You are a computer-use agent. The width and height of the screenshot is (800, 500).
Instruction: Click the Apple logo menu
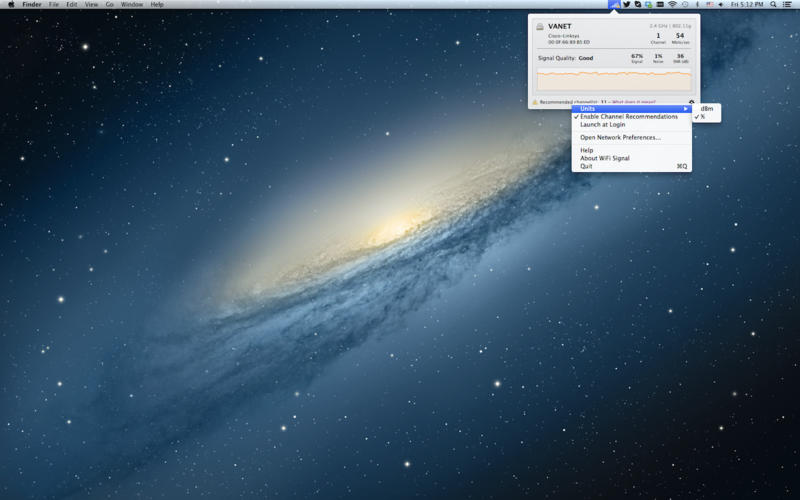(x=11, y=4)
